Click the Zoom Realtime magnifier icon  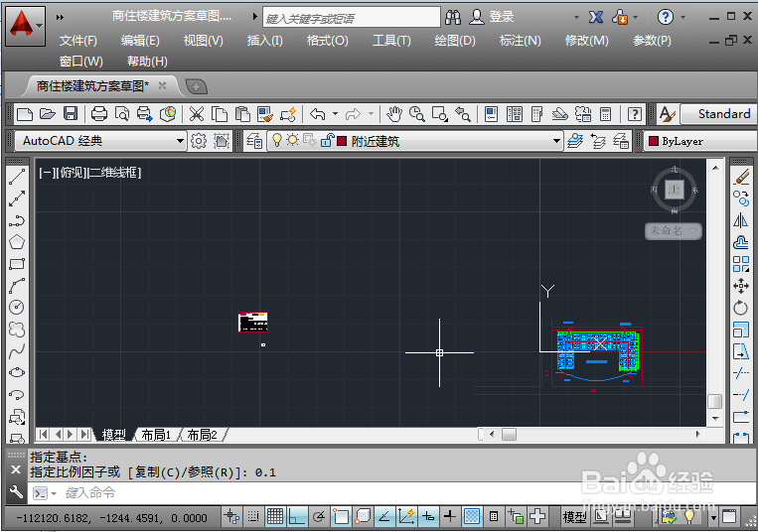pyautogui.click(x=416, y=114)
